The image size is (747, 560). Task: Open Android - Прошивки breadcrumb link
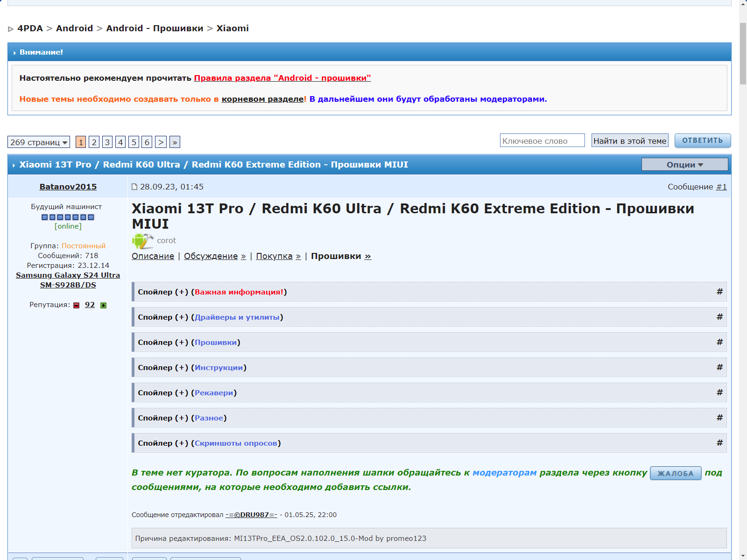pyautogui.click(x=155, y=28)
